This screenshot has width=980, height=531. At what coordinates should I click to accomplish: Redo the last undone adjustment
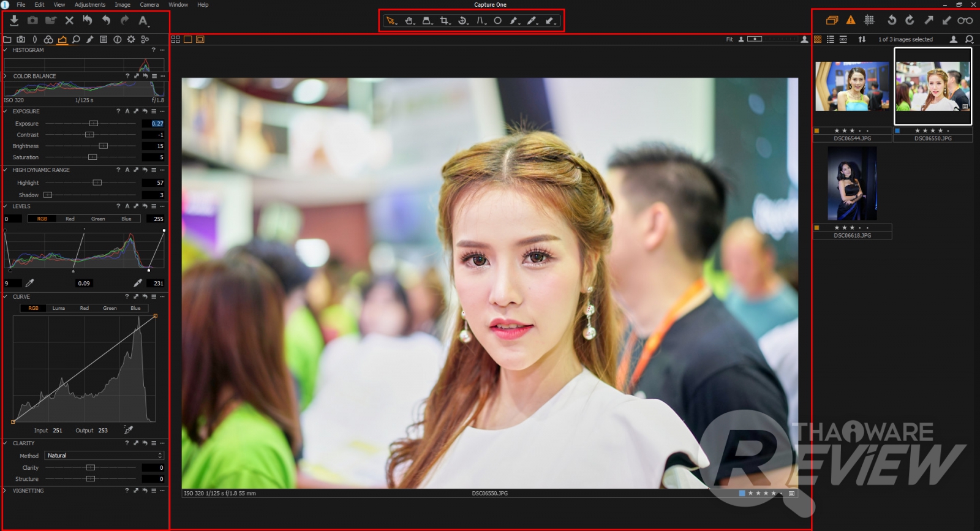pyautogui.click(x=124, y=20)
